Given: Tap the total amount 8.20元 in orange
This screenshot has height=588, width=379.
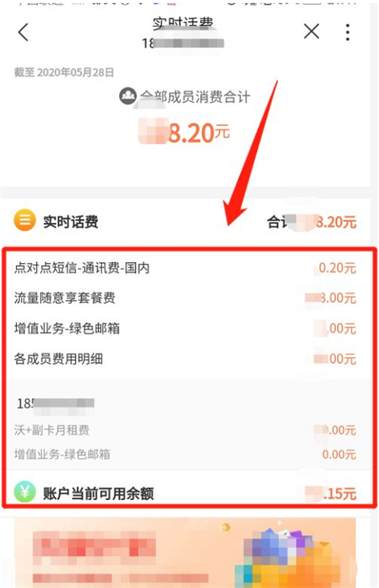Looking at the screenshot, I should point(184,133).
